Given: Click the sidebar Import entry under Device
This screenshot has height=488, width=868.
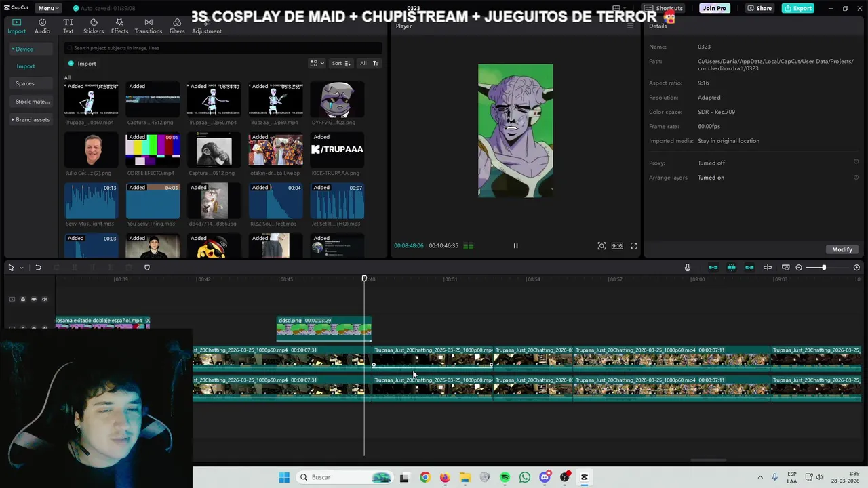Looking at the screenshot, I should point(26,66).
